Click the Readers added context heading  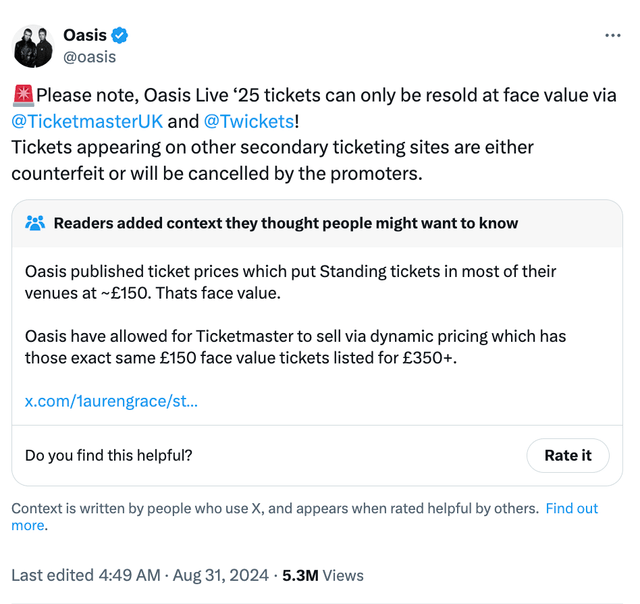(286, 223)
